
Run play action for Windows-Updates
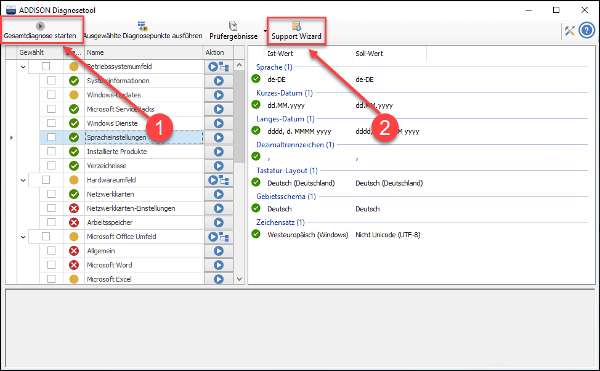218,95
